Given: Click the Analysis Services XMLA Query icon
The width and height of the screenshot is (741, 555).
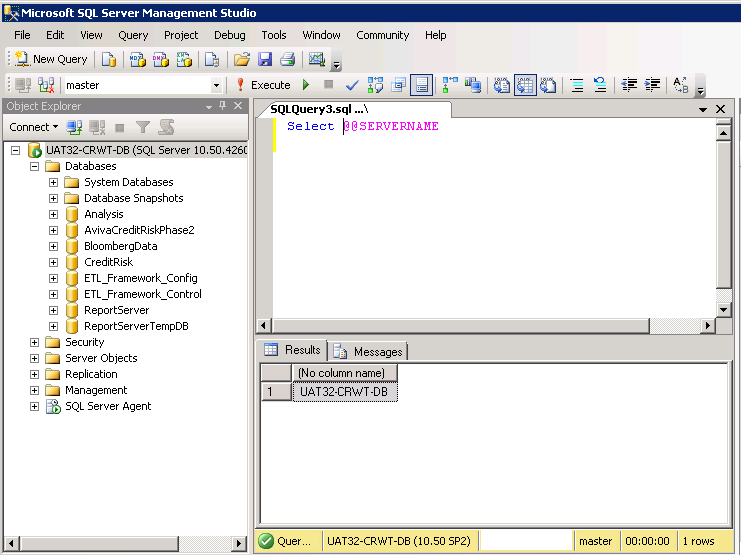Looking at the screenshot, I should click(x=184, y=60).
